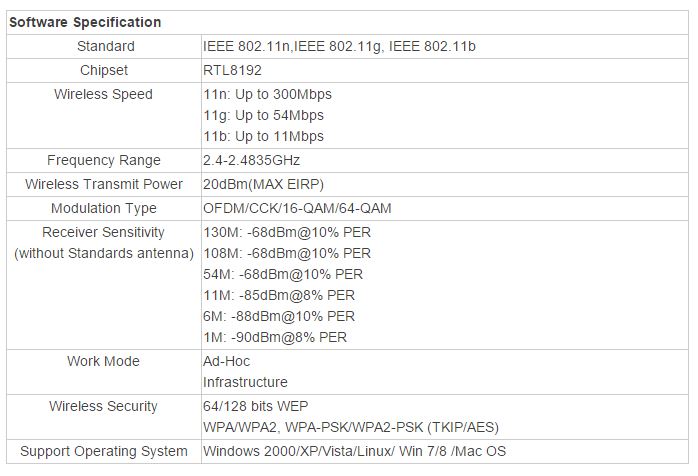Click the Wireless Transmit Power label

(x=104, y=184)
